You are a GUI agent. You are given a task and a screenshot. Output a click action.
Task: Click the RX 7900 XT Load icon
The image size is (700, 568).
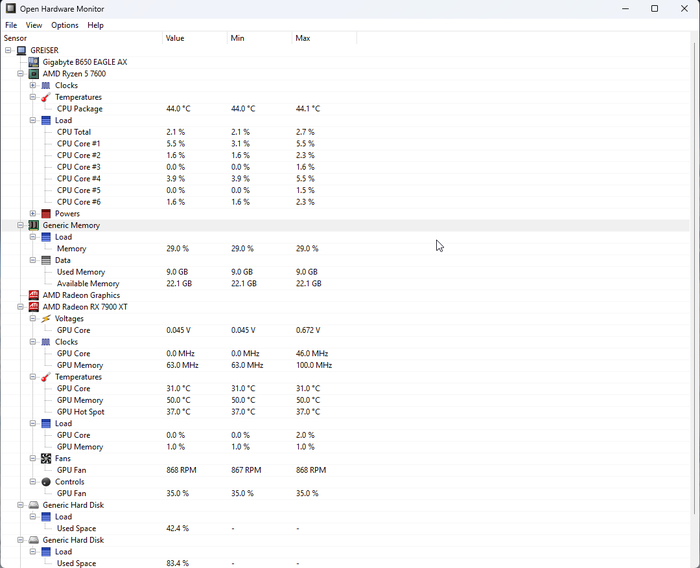pos(46,423)
